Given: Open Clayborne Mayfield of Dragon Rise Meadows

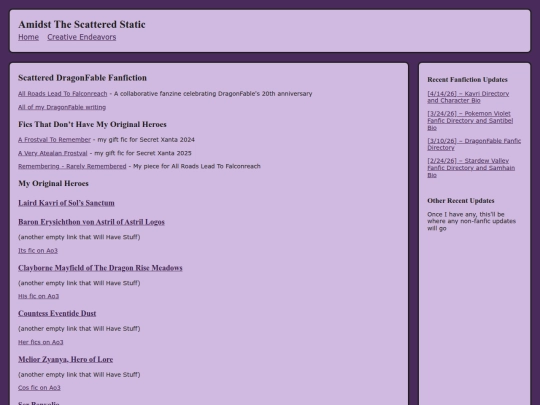Looking at the screenshot, I should (100, 268).
